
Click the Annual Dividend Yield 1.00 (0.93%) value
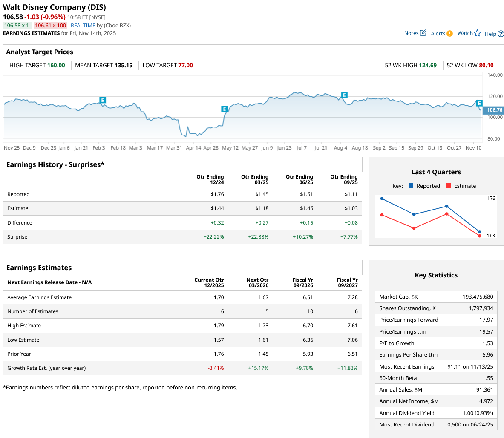coord(478,413)
